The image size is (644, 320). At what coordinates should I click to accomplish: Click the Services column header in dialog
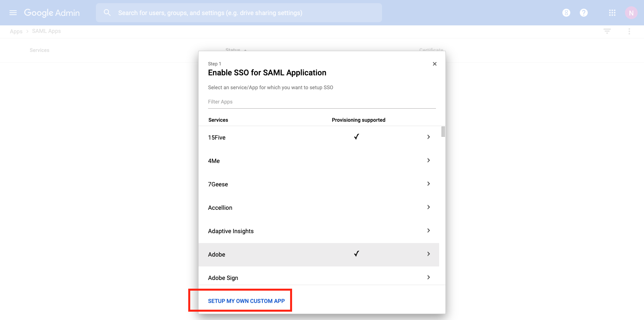tap(218, 120)
